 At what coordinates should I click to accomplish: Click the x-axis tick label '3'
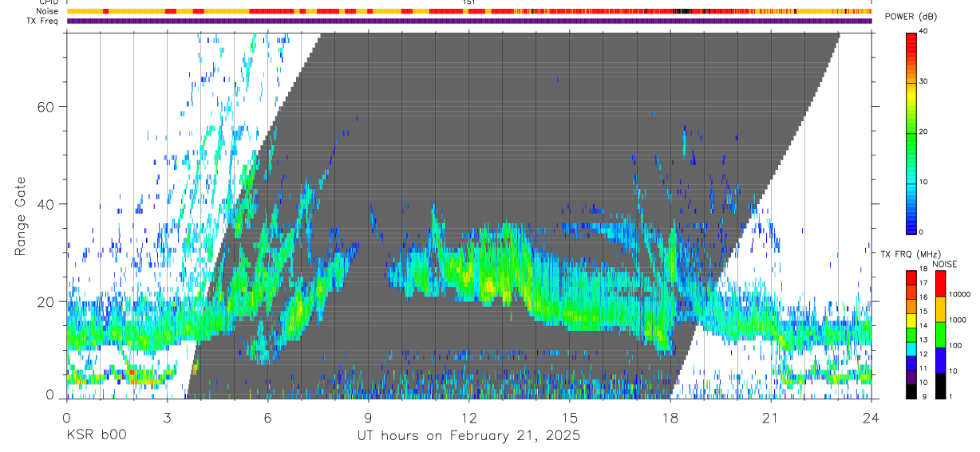click(167, 418)
